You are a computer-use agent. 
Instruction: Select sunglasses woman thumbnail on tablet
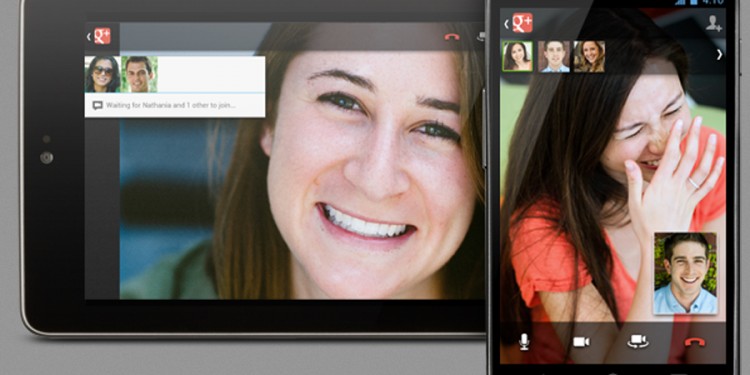[103, 74]
